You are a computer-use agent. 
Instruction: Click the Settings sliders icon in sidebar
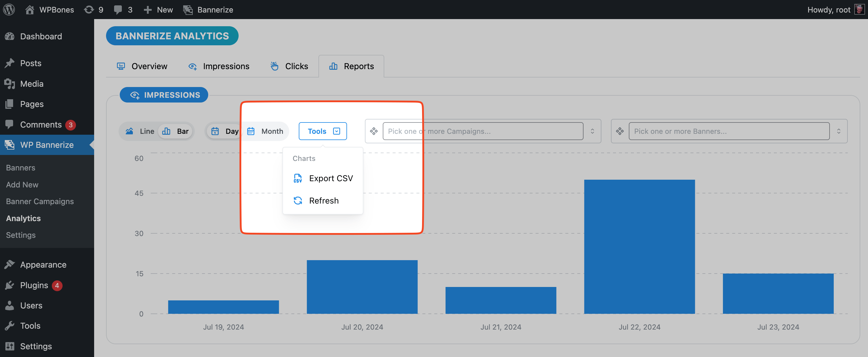[x=10, y=346]
